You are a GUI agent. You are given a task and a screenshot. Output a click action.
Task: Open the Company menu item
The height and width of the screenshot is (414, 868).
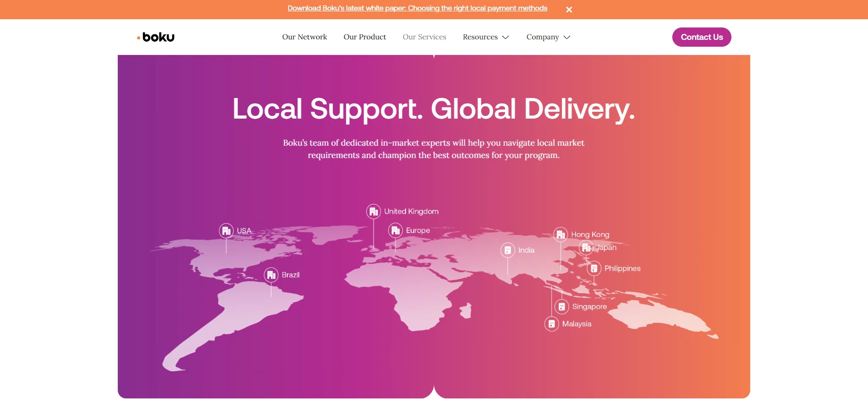(543, 37)
